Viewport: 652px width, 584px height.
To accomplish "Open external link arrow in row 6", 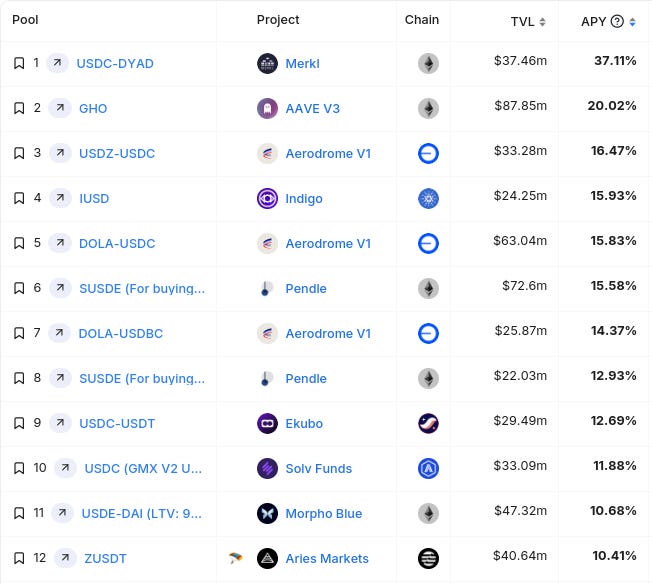I will (60, 287).
